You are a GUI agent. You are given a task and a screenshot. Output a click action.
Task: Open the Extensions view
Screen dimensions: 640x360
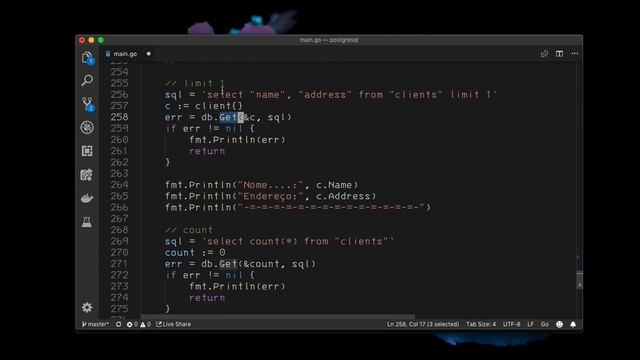pyautogui.click(x=87, y=151)
